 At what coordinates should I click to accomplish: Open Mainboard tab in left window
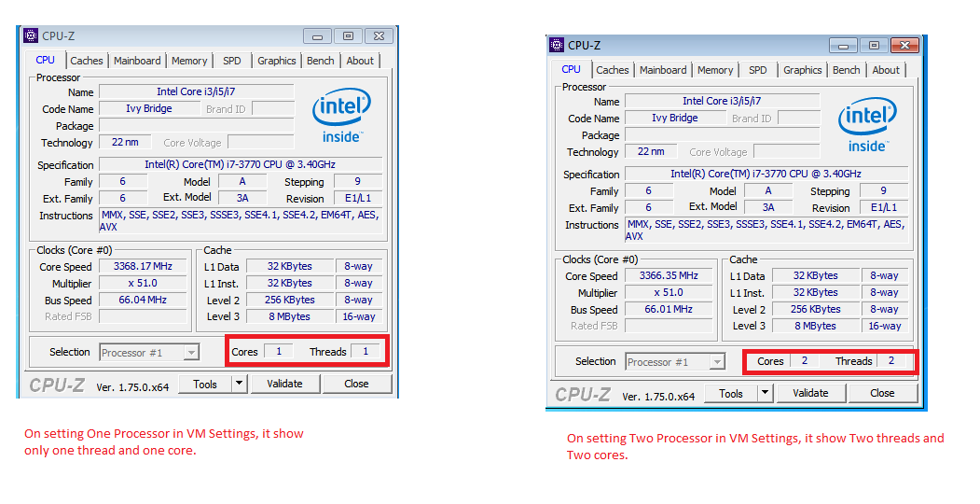pyautogui.click(x=137, y=61)
